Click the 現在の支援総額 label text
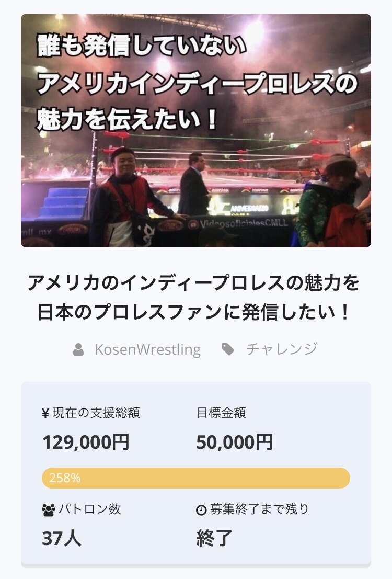This screenshot has width=392, height=579. [x=96, y=413]
